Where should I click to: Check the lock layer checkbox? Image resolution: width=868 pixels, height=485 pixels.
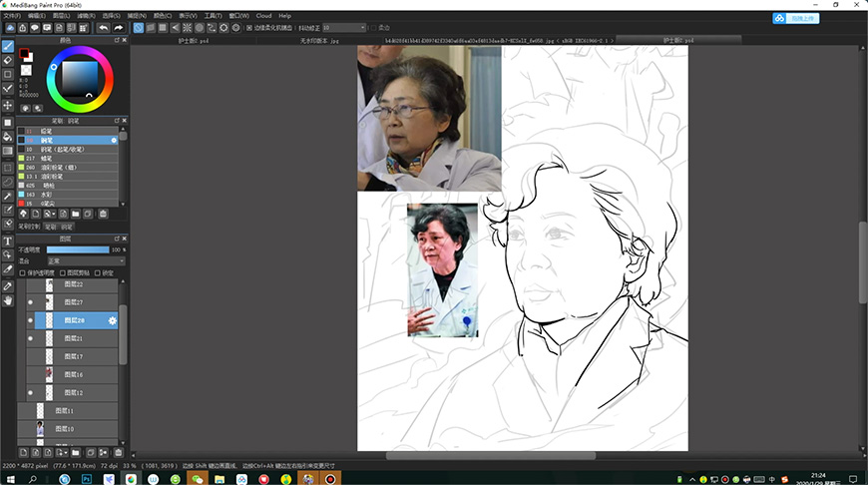coord(98,273)
